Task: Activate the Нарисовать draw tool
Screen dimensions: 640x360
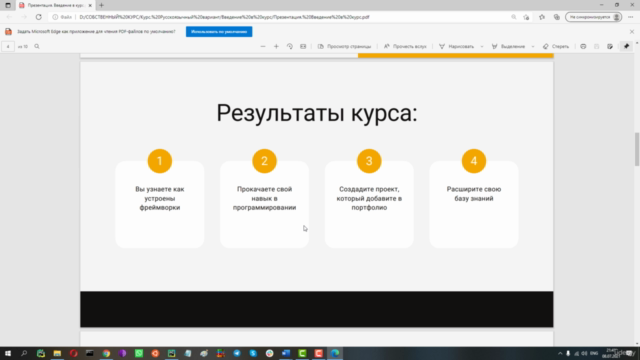Action: click(457, 47)
